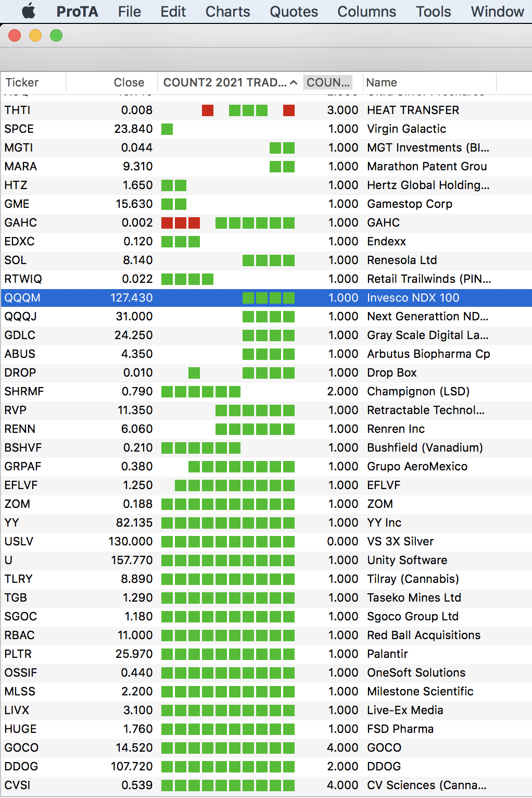This screenshot has height=798, width=532.
Task: Open the Apple menu
Action: [x=29, y=11]
